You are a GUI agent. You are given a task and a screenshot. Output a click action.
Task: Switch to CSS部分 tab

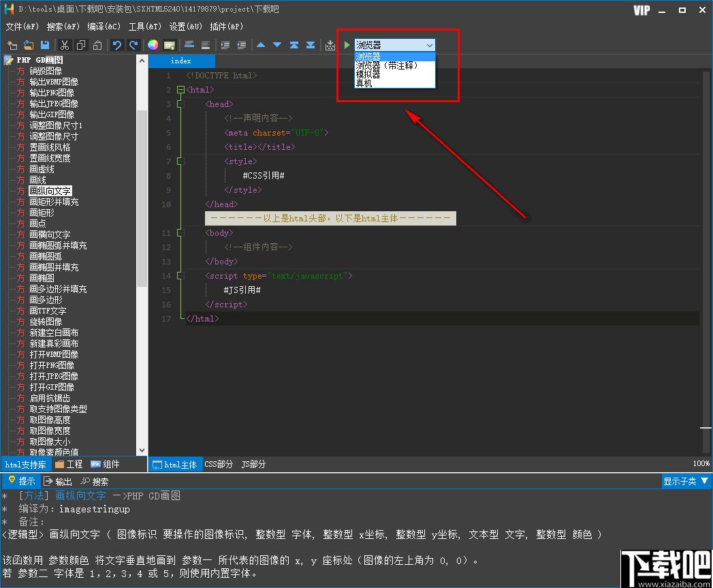219,464
